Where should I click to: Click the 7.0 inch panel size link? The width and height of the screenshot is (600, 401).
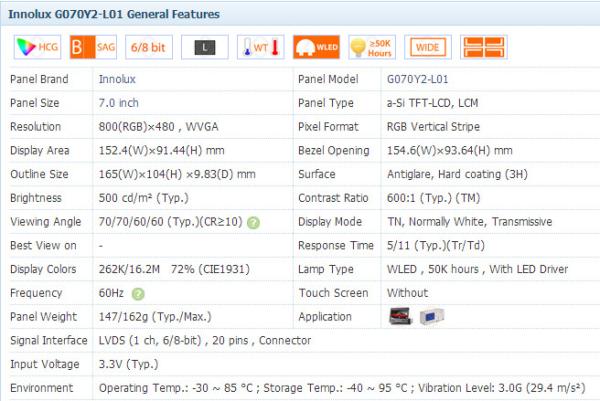click(119, 103)
